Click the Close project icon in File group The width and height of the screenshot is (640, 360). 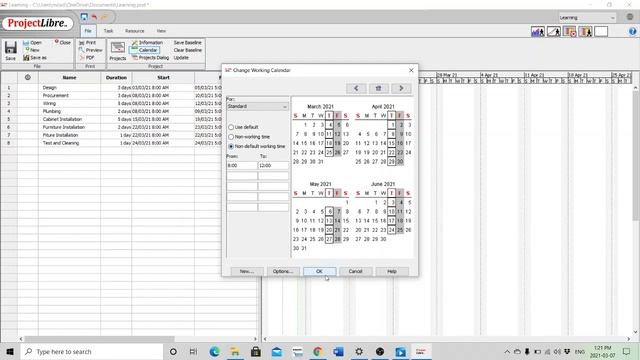(x=57, y=42)
